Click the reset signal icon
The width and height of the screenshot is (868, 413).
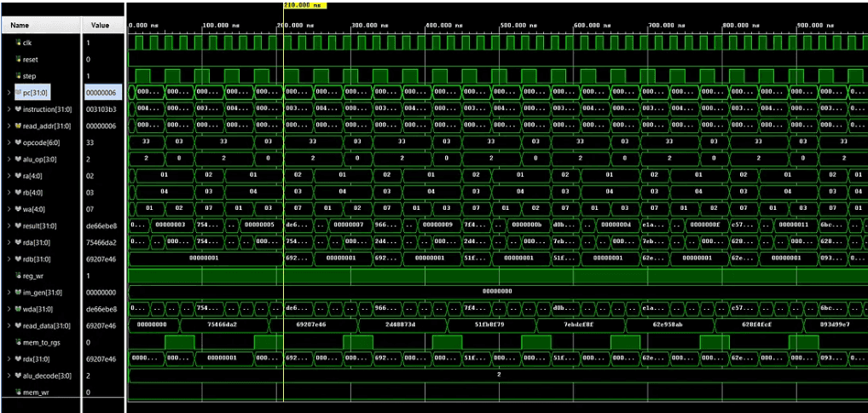coord(18,60)
